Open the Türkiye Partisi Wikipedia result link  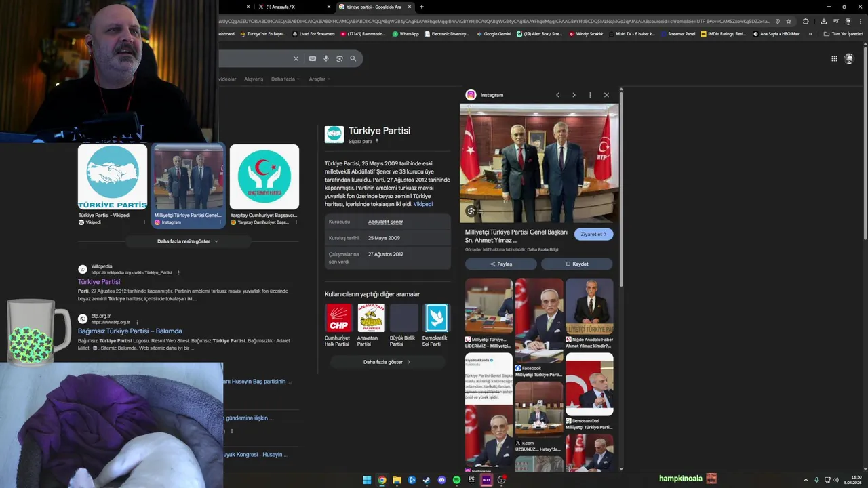99,282
